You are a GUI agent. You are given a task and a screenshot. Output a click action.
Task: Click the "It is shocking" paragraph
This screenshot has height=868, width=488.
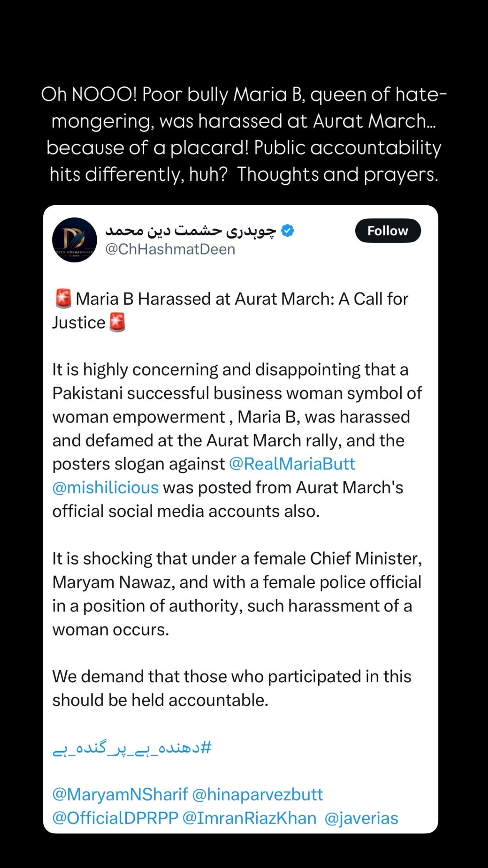click(x=237, y=594)
